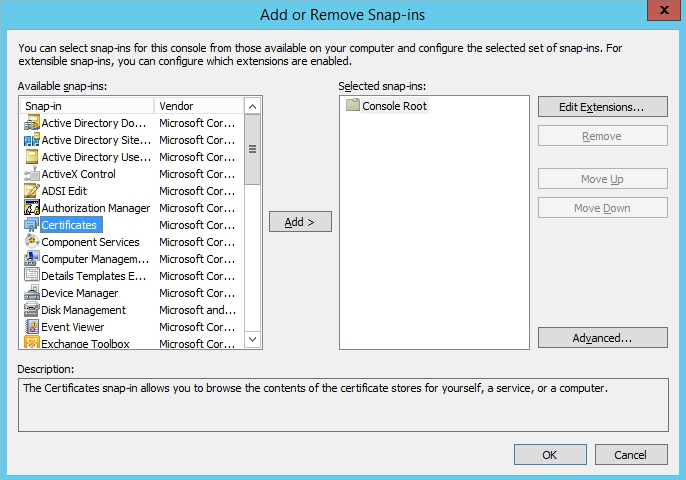This screenshot has height=480, width=686.
Task: Sort by the Vendor column header
Action: 198,106
